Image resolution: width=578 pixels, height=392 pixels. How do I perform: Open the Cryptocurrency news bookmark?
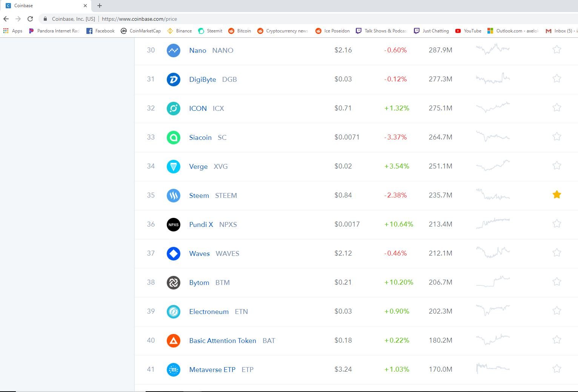(283, 31)
